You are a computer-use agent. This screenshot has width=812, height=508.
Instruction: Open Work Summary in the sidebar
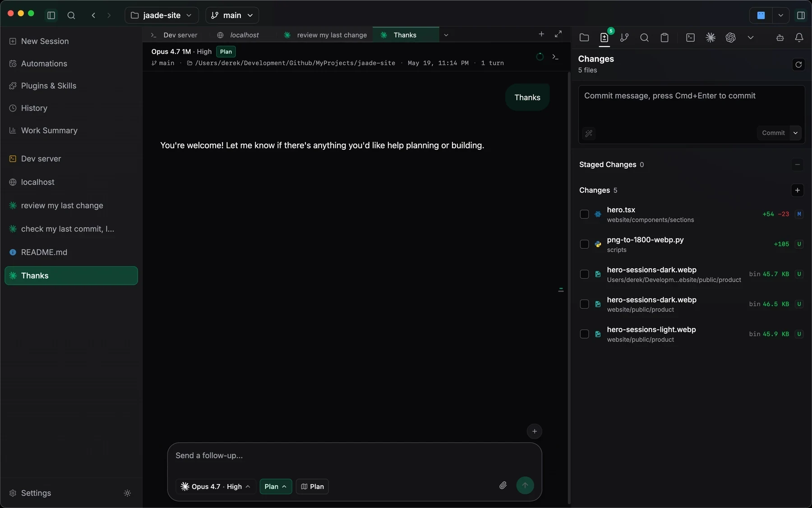click(x=71, y=130)
